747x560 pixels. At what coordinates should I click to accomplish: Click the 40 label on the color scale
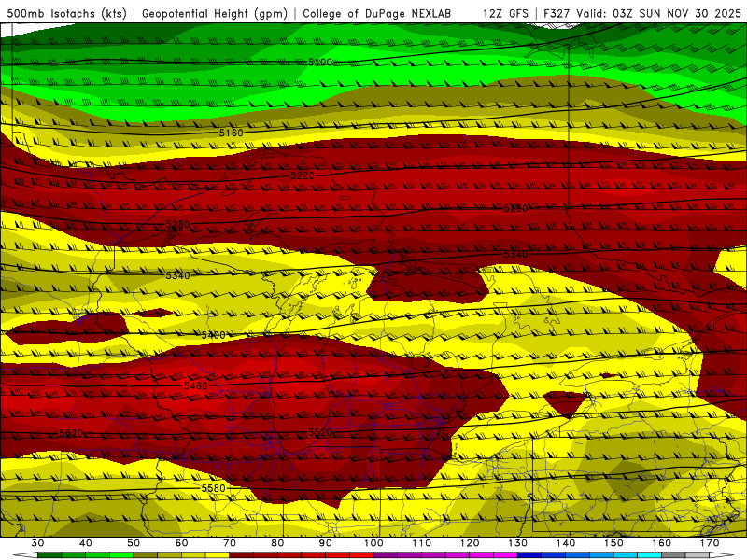(x=86, y=543)
